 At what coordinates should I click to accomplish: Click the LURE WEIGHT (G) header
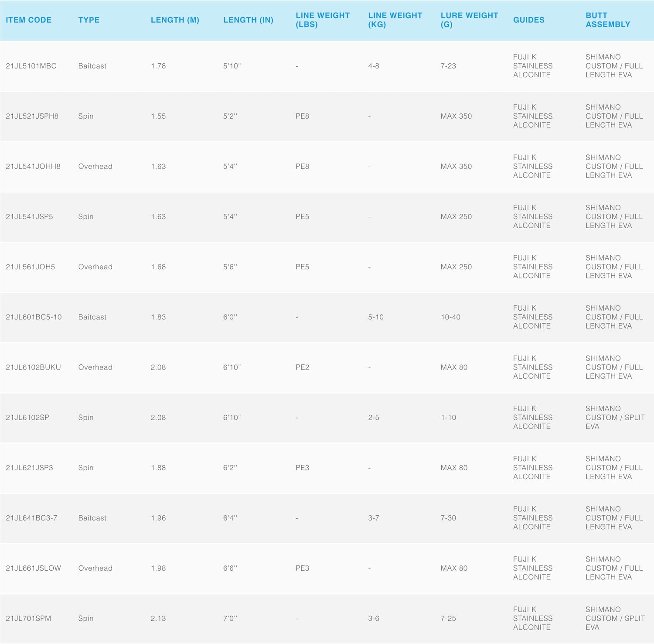point(469,20)
